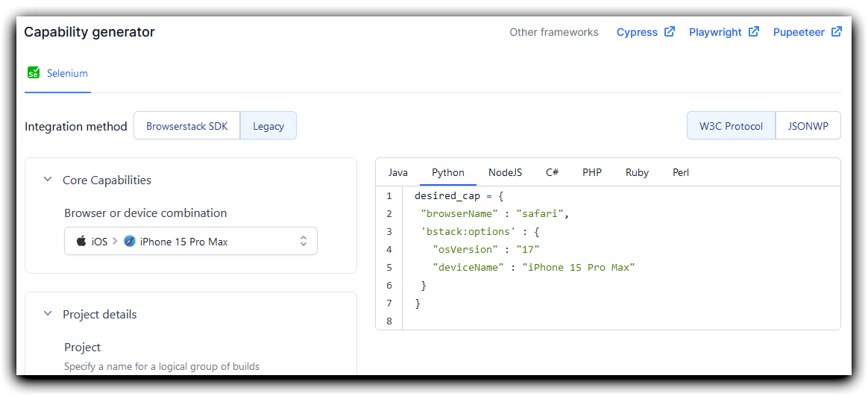
Task: Show the NodeJS code tab
Action: click(505, 172)
